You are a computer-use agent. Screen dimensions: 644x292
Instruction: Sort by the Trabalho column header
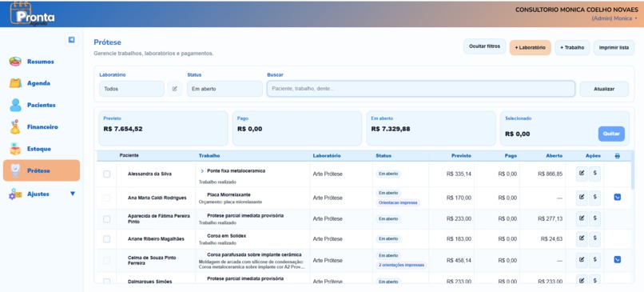[x=209, y=156]
